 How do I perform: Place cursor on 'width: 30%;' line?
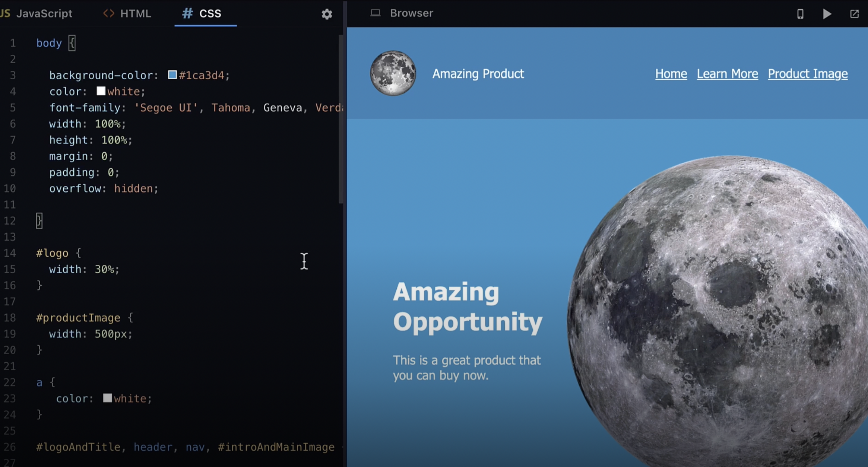click(x=84, y=269)
